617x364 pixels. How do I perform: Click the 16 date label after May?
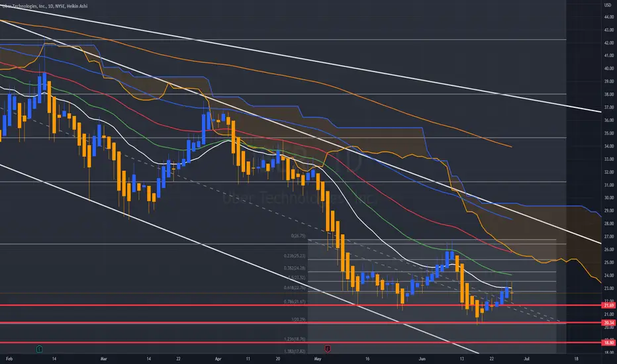point(367,359)
